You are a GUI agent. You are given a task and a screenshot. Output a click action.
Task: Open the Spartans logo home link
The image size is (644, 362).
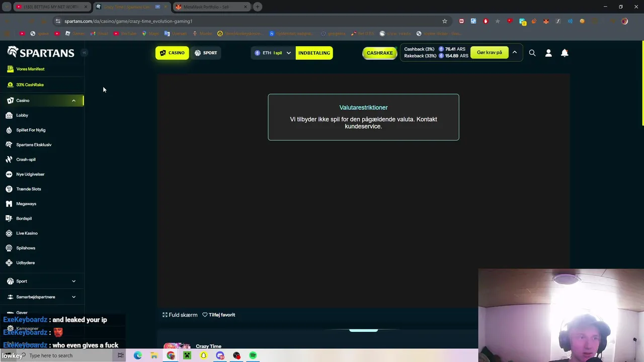tap(41, 52)
